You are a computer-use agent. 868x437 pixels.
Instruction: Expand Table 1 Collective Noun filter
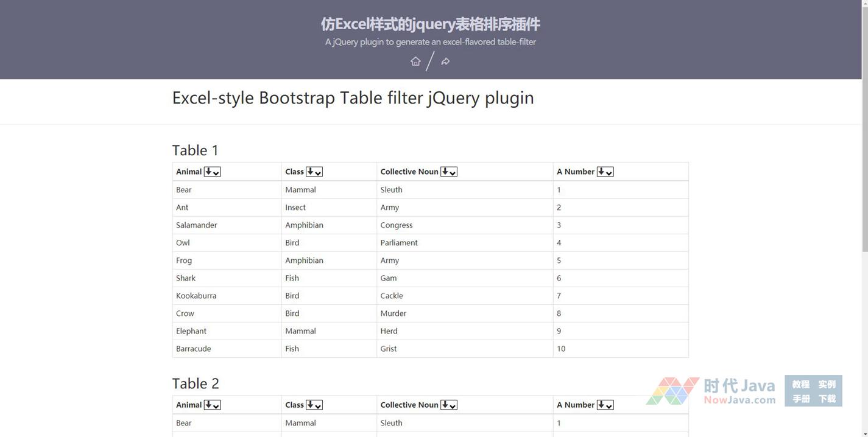[448, 172]
